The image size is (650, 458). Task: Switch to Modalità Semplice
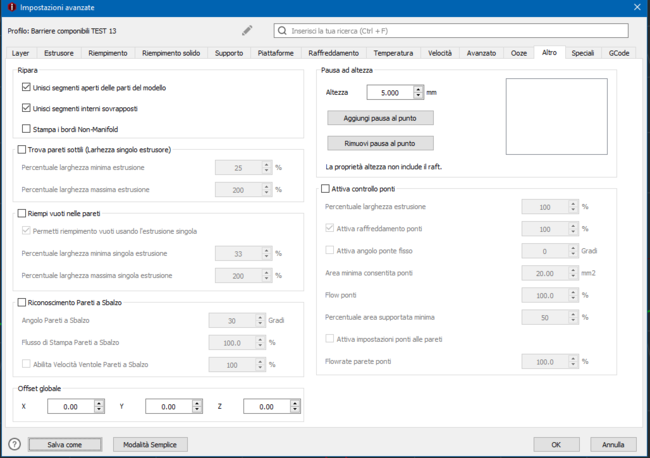[x=149, y=444]
